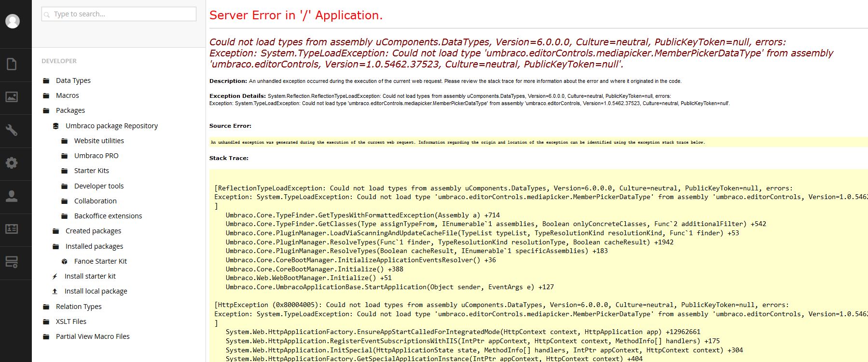This screenshot has width=868, height=362.
Task: Click the Relation Types folder icon
Action: [46, 307]
